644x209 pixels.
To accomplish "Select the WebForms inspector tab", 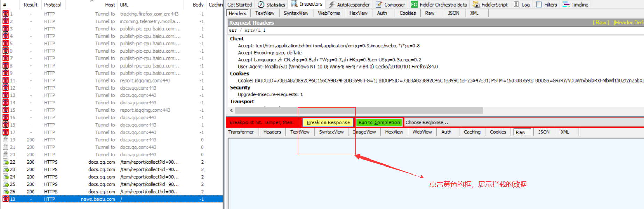I will point(329,13).
